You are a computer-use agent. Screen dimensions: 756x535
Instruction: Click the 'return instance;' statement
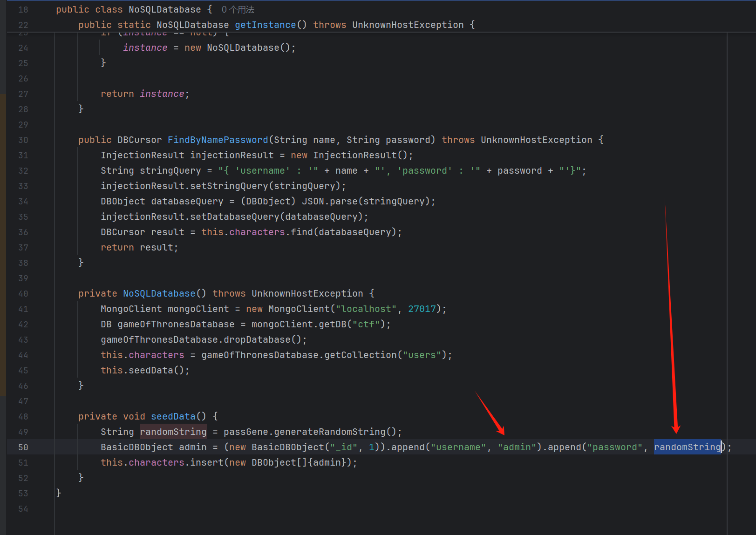tap(145, 94)
